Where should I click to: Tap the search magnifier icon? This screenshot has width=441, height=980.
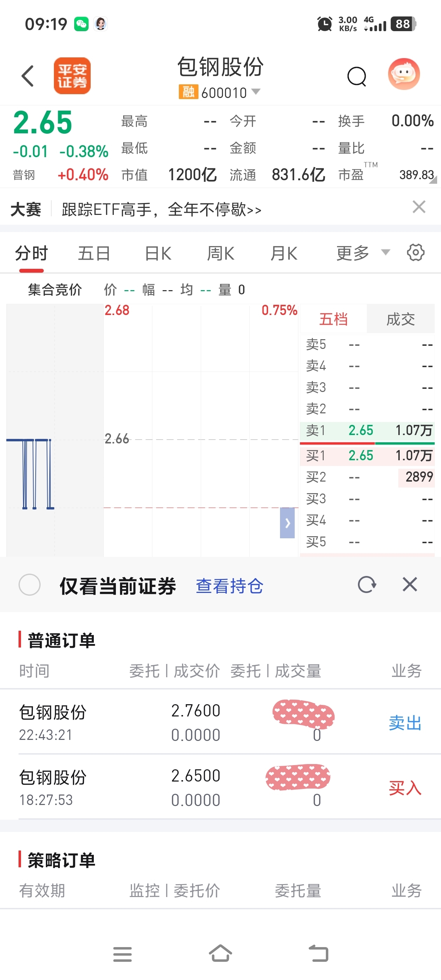(357, 76)
